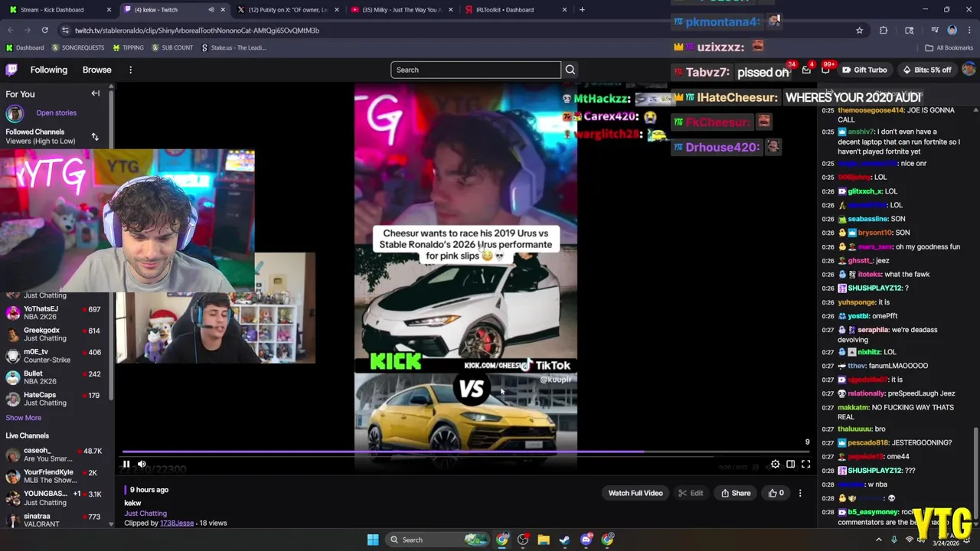Open m0E_tv channel in sidebar

click(x=54, y=356)
